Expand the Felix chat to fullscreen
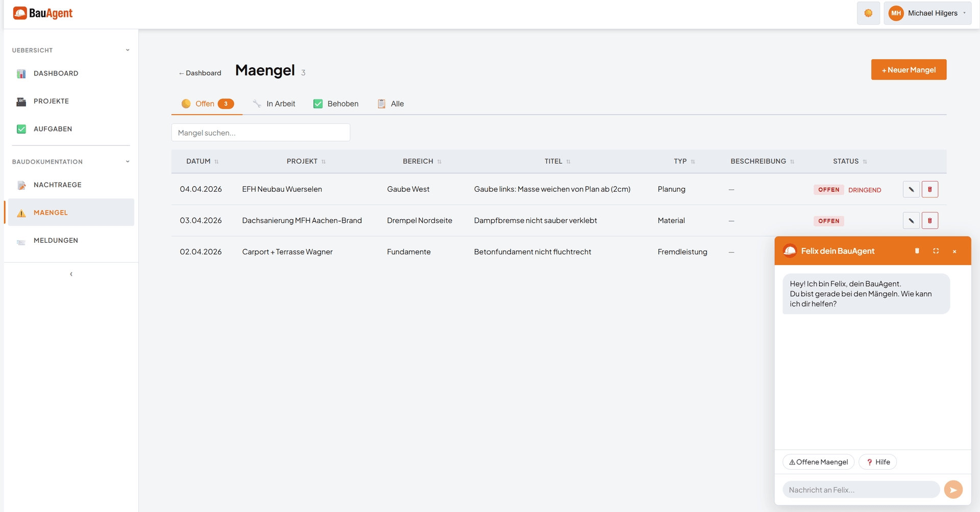The width and height of the screenshot is (980, 512). pos(936,250)
